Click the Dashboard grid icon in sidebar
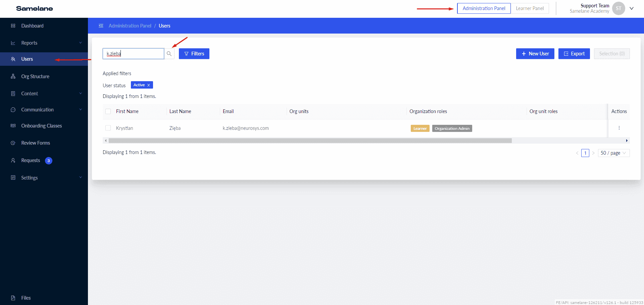 click(13, 26)
